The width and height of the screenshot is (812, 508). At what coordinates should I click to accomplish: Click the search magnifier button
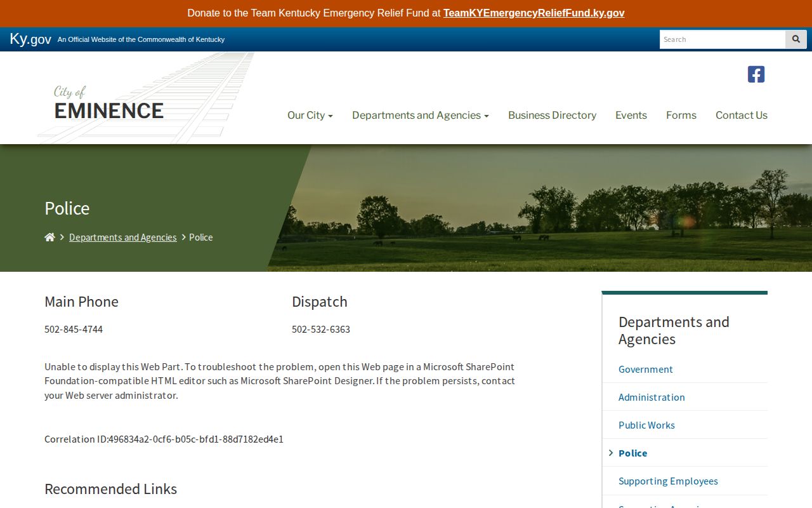point(796,39)
